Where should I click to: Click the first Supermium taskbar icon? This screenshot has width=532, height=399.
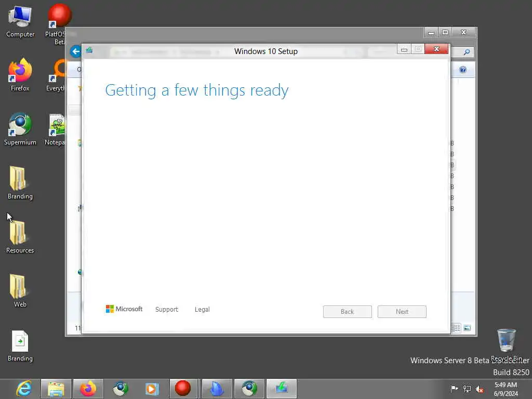point(120,389)
